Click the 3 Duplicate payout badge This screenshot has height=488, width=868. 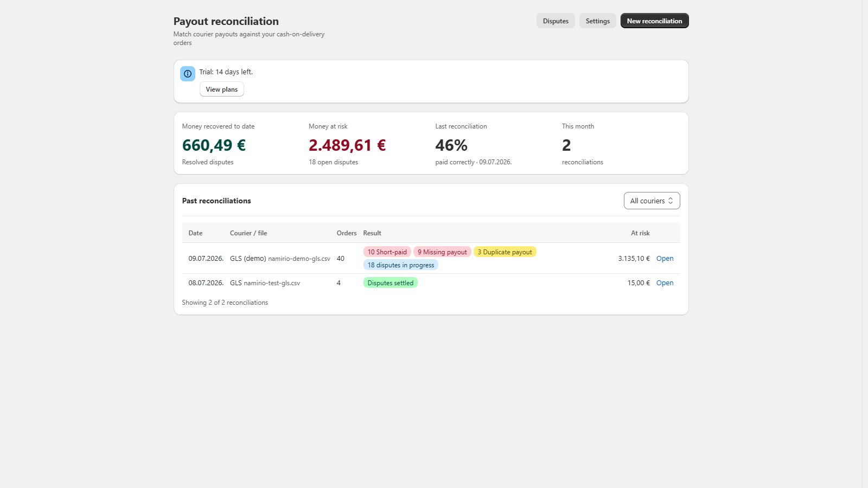(505, 252)
